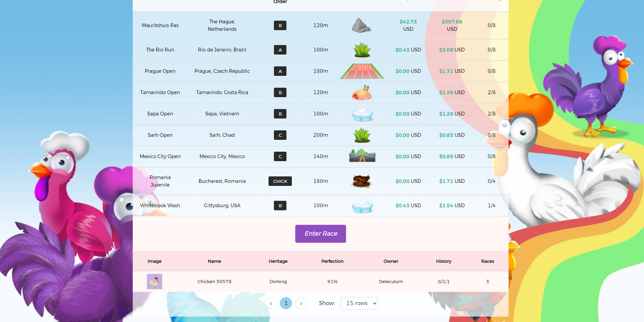Click the running track icon for Prague Open
This screenshot has height=322, width=644.
(x=362, y=71)
